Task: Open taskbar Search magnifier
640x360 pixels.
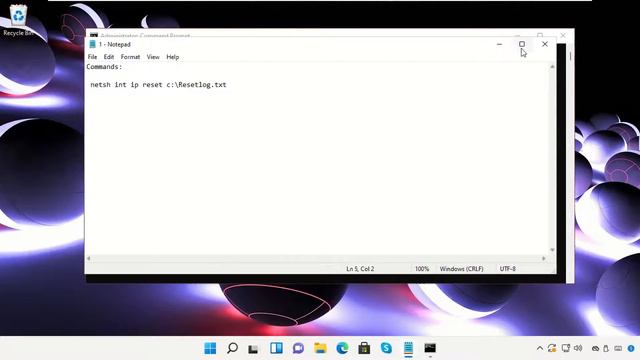Action: [x=233, y=348]
